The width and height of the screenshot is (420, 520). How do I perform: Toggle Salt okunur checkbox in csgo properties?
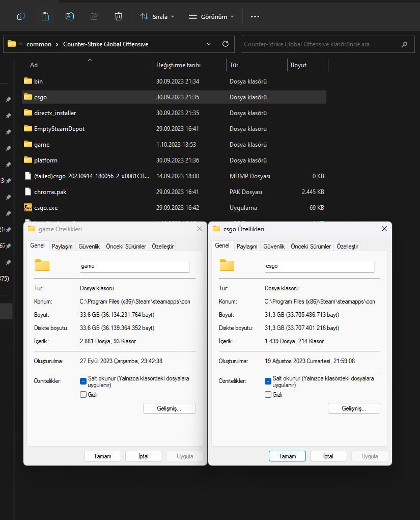coord(268,381)
